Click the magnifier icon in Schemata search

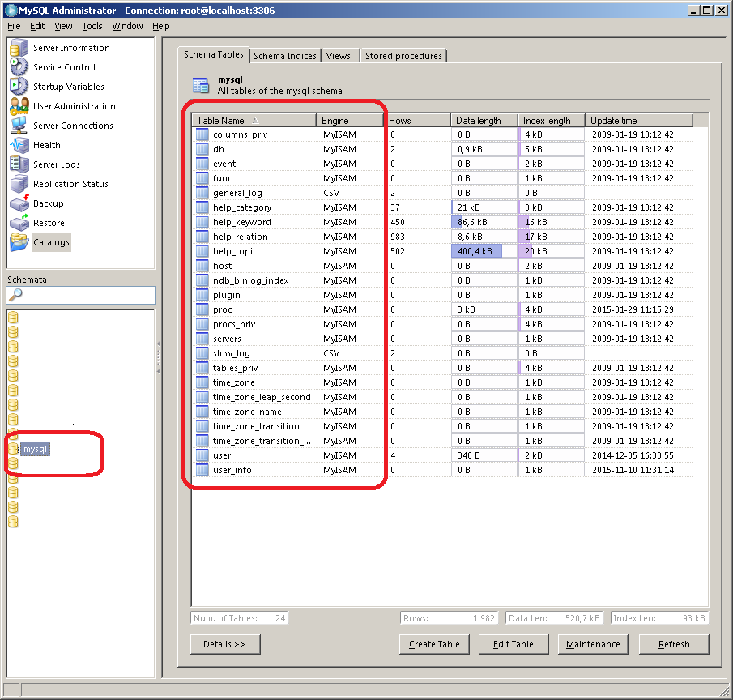[x=15, y=295]
